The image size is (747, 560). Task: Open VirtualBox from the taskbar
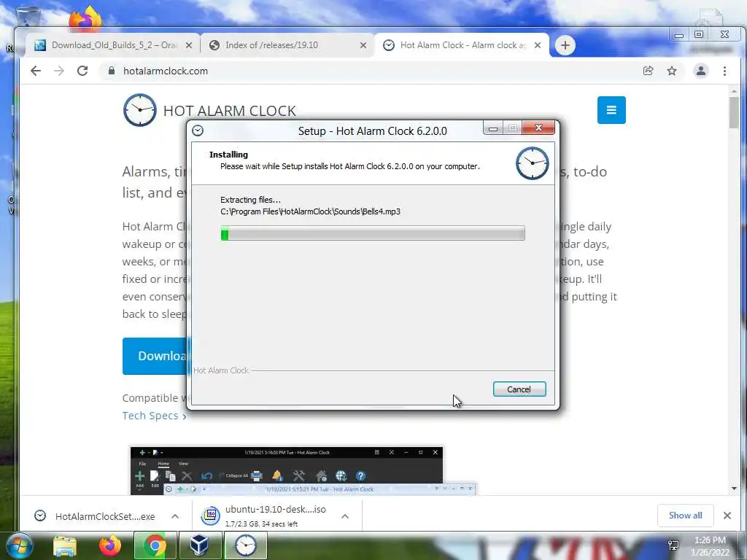pyautogui.click(x=199, y=546)
